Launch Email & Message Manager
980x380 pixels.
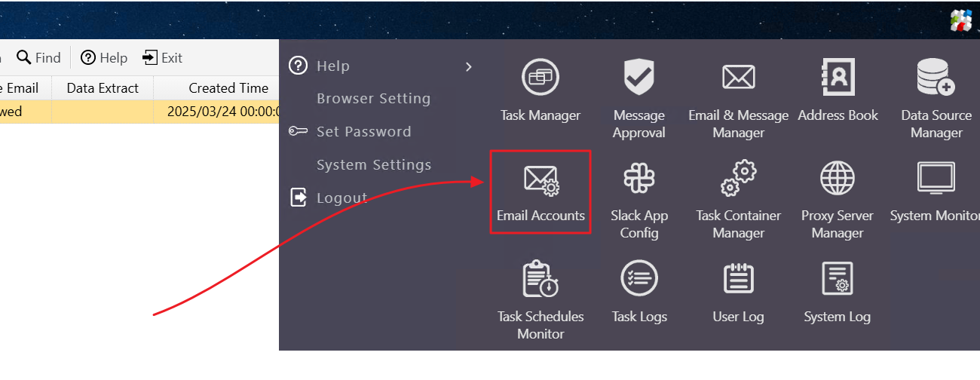click(738, 77)
